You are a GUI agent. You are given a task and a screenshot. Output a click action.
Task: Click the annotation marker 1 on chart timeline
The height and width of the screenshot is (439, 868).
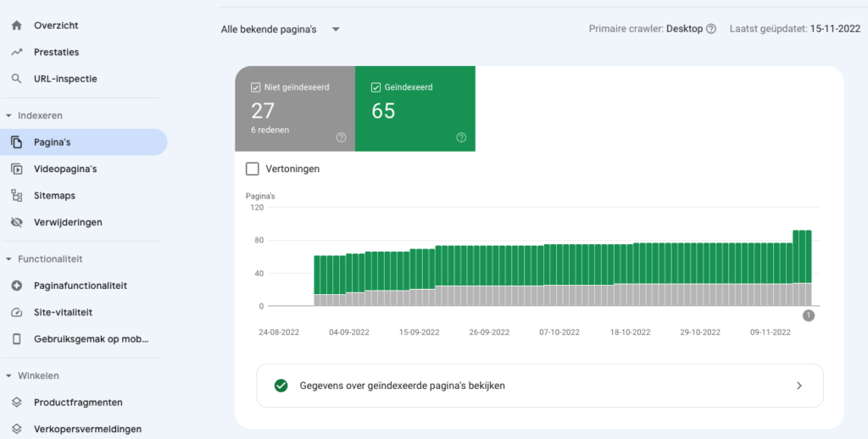(x=809, y=315)
